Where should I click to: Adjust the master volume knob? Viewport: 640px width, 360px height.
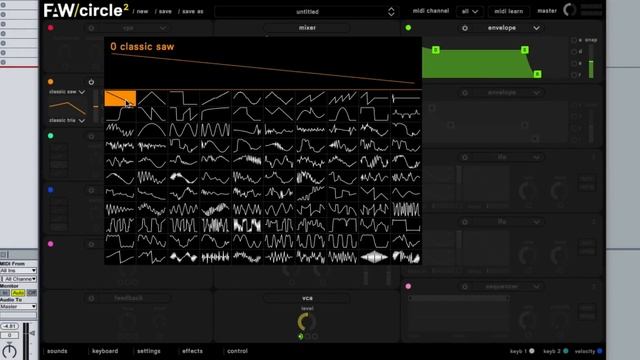[570, 10]
